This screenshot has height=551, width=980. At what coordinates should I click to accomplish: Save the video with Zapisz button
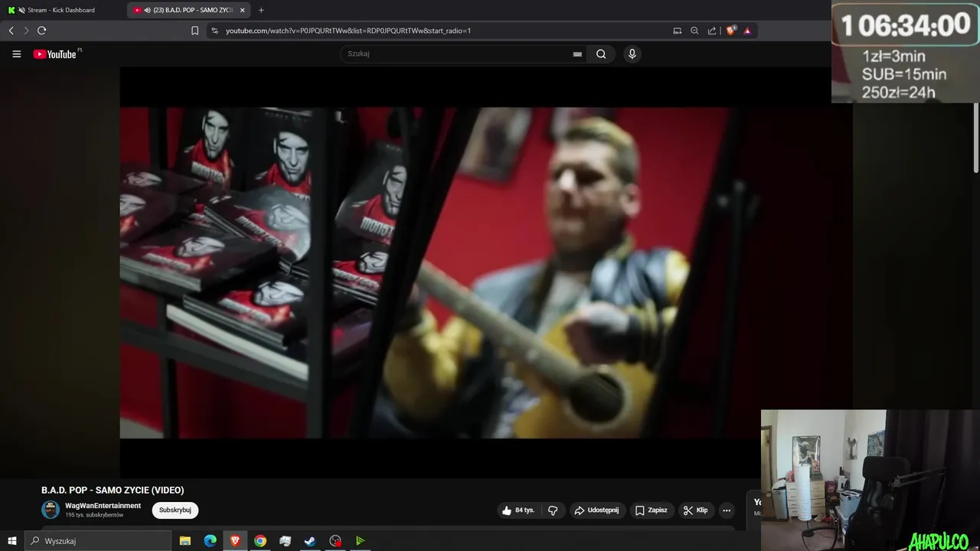click(x=651, y=510)
